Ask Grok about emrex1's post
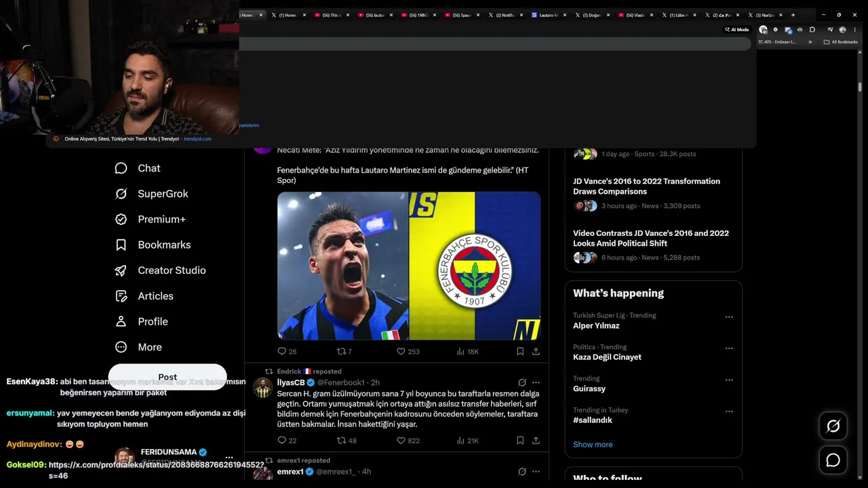The width and height of the screenshot is (868, 488). click(522, 471)
